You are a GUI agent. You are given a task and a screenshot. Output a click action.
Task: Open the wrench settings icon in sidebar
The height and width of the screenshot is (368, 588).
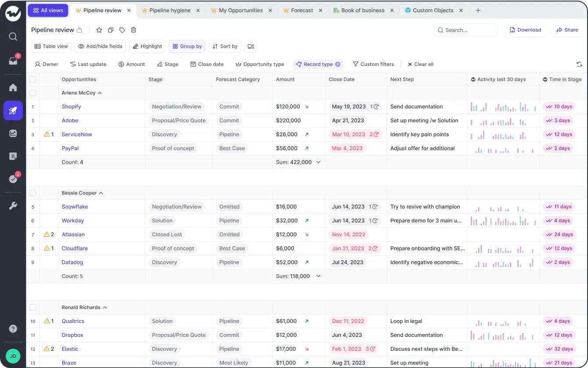pyautogui.click(x=13, y=206)
